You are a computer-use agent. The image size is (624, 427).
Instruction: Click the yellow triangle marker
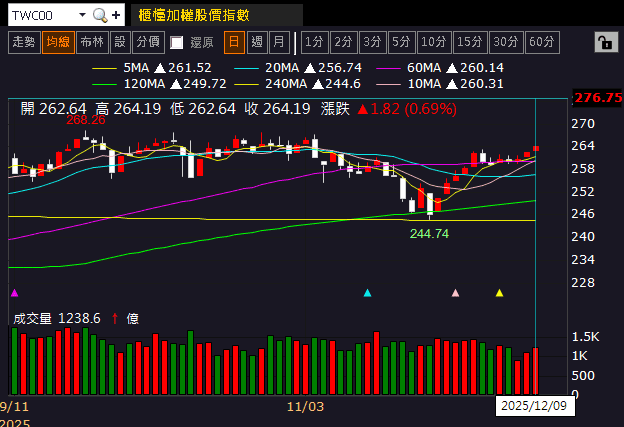(499, 293)
